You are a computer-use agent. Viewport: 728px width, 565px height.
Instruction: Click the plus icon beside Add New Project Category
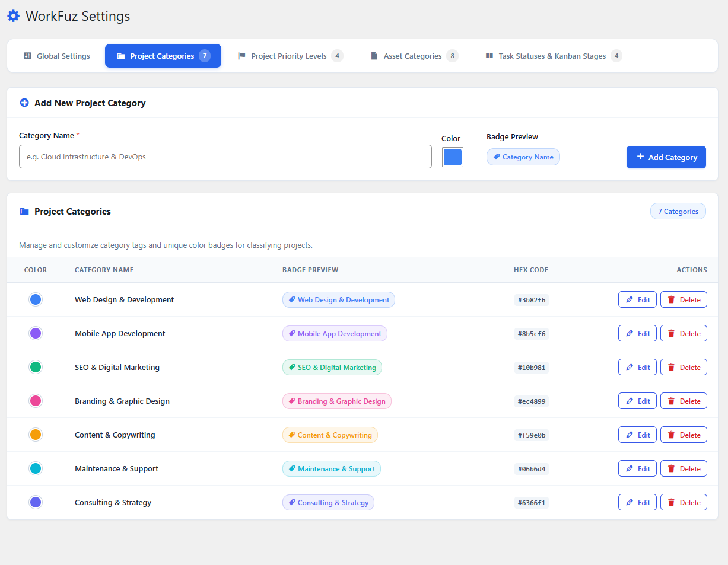(x=24, y=103)
